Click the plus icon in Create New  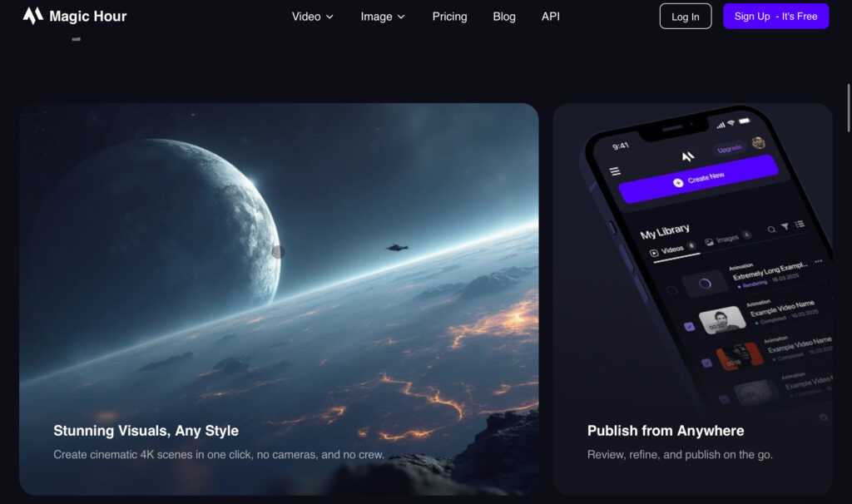pos(678,182)
